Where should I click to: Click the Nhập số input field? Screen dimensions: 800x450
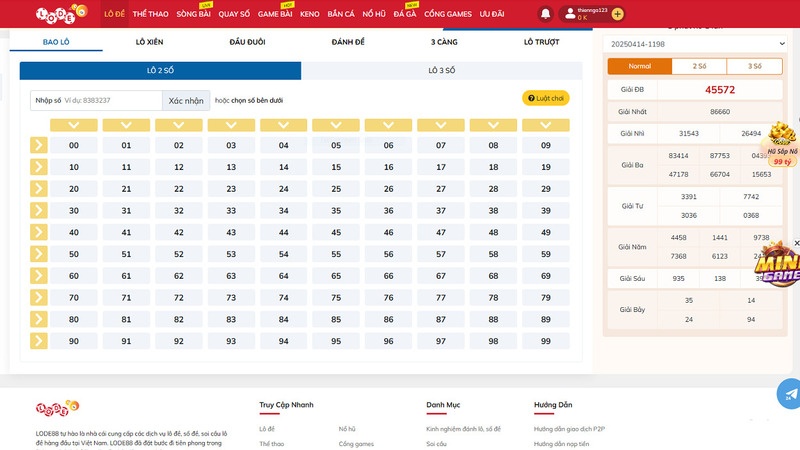pyautogui.click(x=110, y=101)
